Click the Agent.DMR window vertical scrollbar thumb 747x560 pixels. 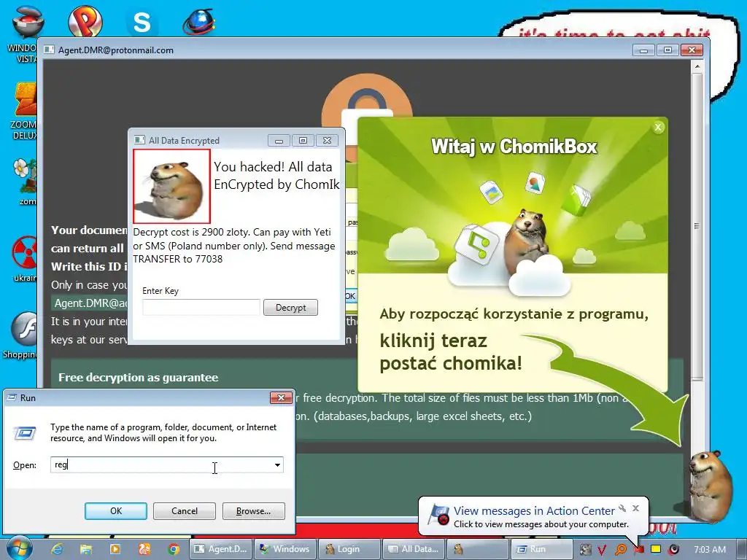[x=697, y=226]
